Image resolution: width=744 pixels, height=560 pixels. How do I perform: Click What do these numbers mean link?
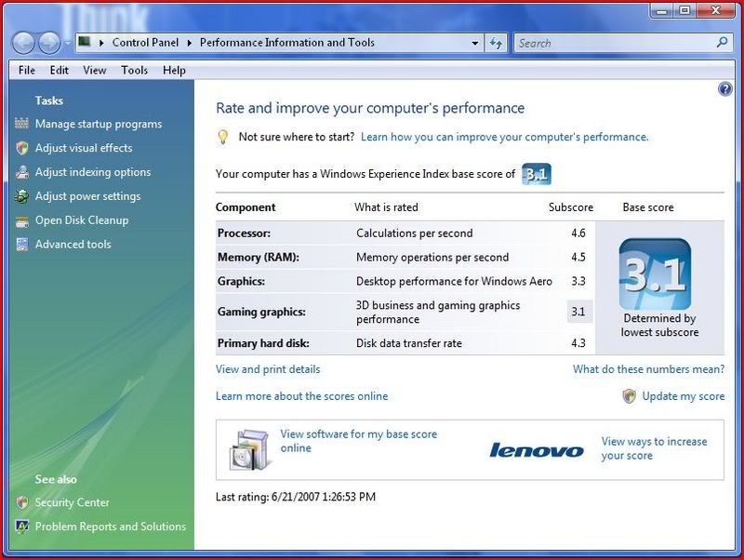point(648,369)
